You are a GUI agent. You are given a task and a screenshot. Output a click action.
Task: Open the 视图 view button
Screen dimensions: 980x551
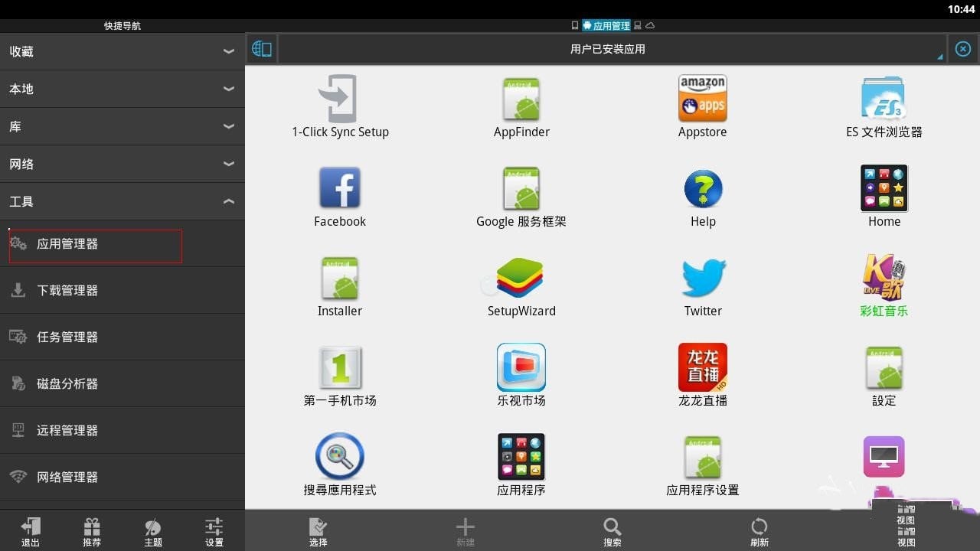tap(906, 536)
